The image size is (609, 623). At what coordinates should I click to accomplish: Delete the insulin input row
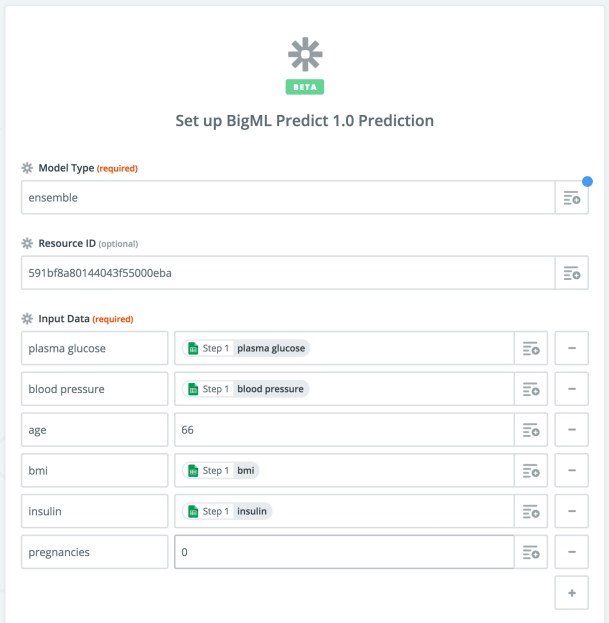(572, 511)
